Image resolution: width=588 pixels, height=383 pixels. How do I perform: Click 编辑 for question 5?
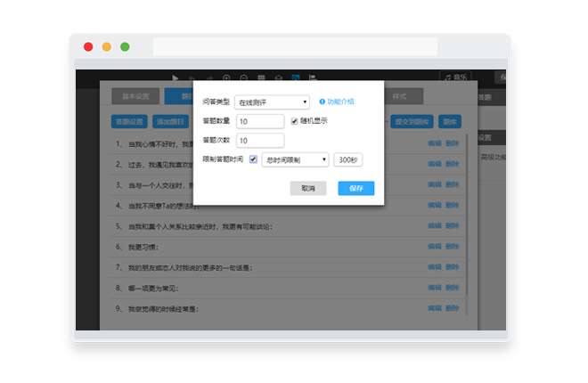pos(435,225)
